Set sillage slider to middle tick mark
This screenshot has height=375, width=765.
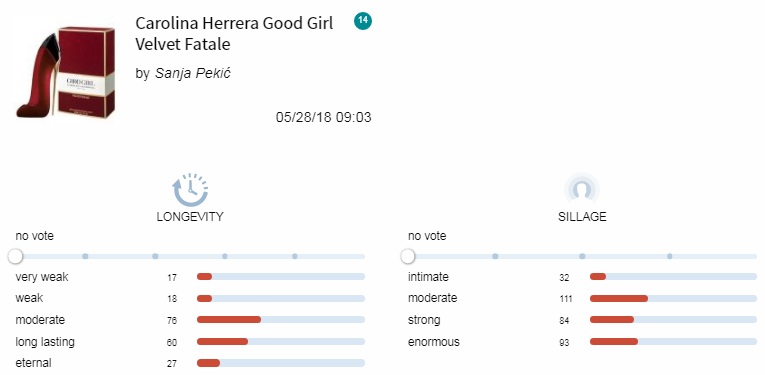pyautogui.click(x=582, y=256)
